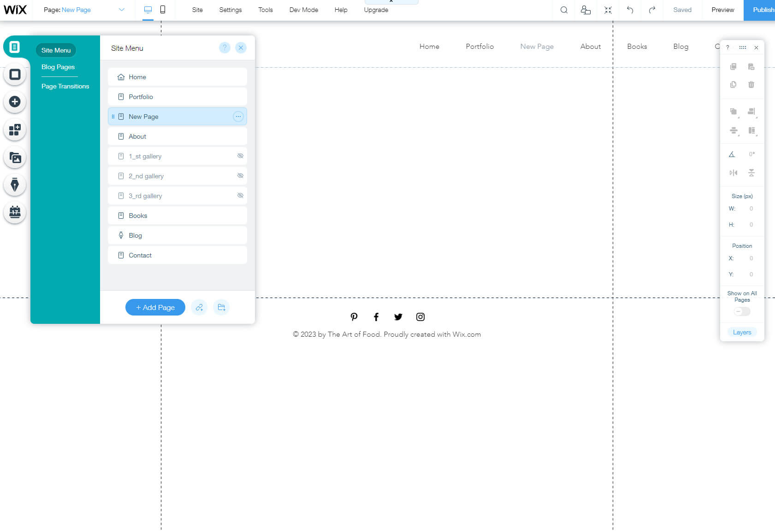Select the Change Page Background icon
The height and width of the screenshot is (532, 775).
pos(15,74)
